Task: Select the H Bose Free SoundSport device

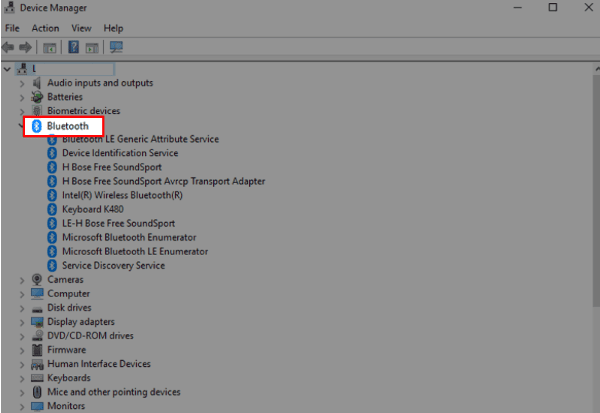Action: [112, 167]
